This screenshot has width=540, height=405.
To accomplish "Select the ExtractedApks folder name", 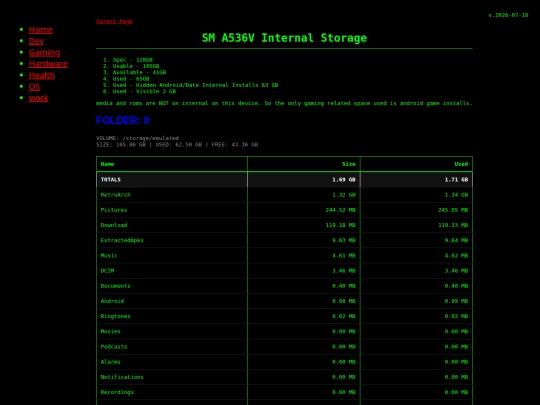I will (122, 240).
